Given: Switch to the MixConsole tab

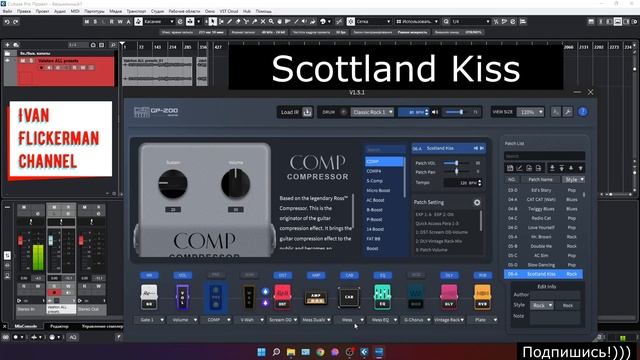Looking at the screenshot, I should point(26,327).
